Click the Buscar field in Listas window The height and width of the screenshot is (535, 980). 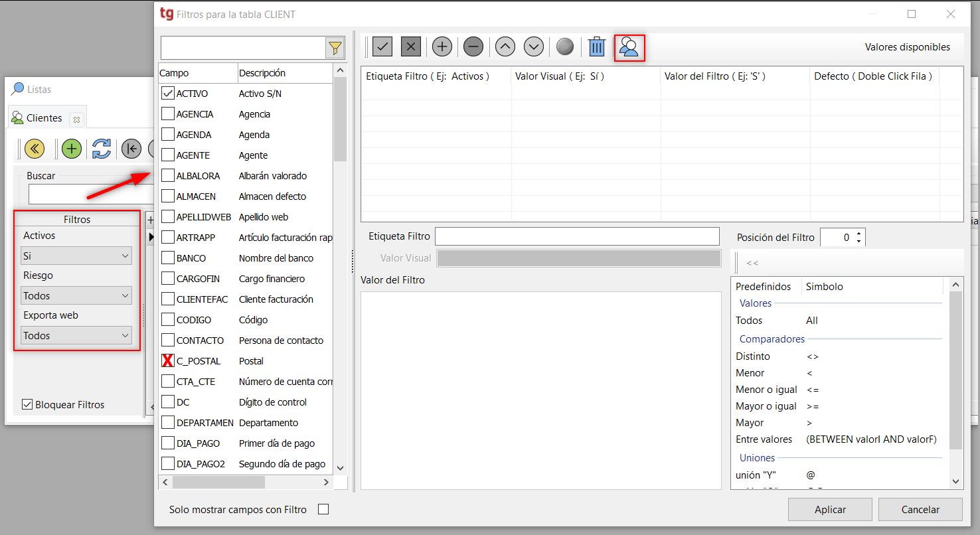tap(91, 194)
